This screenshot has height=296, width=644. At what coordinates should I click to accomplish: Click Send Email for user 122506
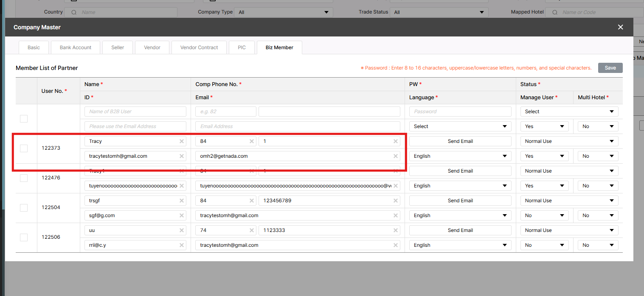coord(460,230)
